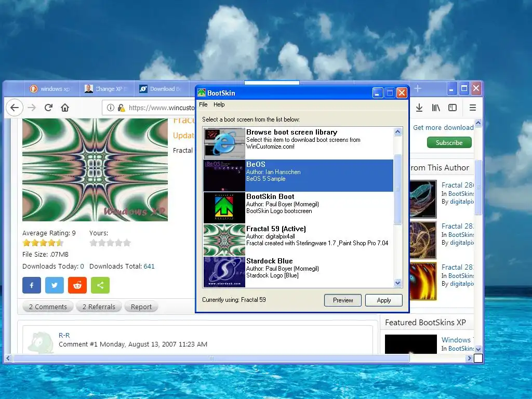Screen dimensions: 532x399
Task: Click the Get more downloads link
Action: [x=443, y=127]
